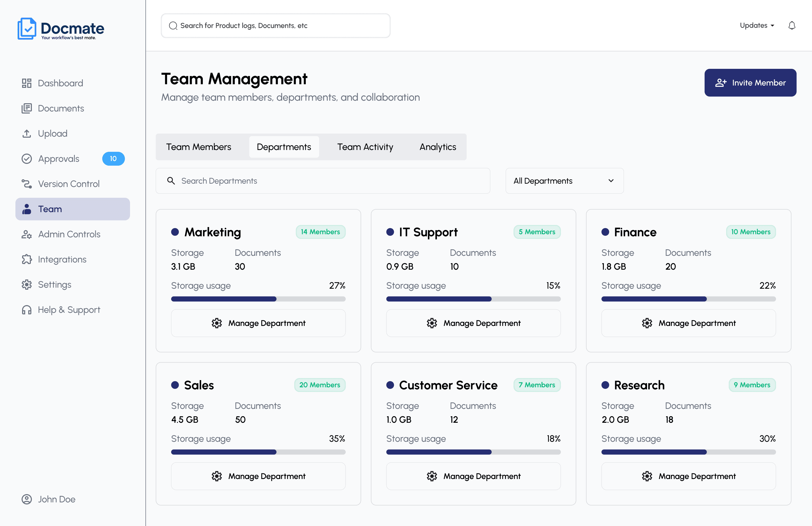Image resolution: width=812 pixels, height=526 pixels.
Task: Click the Sales Manage Department gear icon
Action: 217,476
